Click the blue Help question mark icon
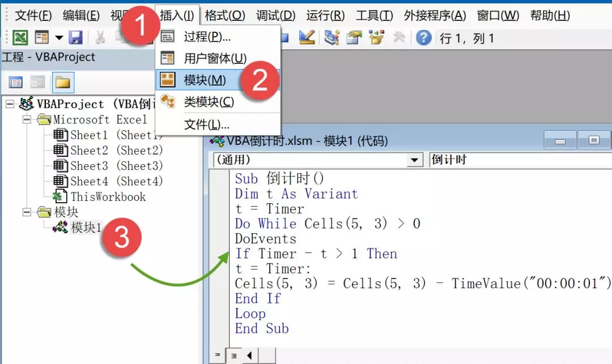 click(x=423, y=38)
